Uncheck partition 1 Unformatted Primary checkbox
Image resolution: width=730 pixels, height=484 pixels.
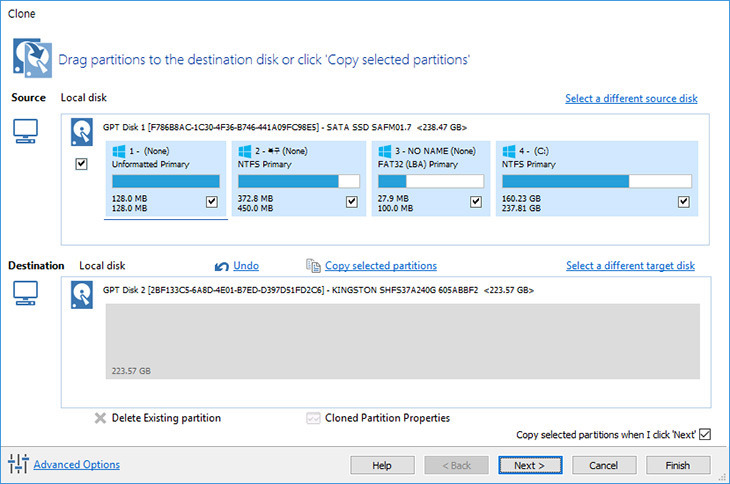pyautogui.click(x=212, y=202)
